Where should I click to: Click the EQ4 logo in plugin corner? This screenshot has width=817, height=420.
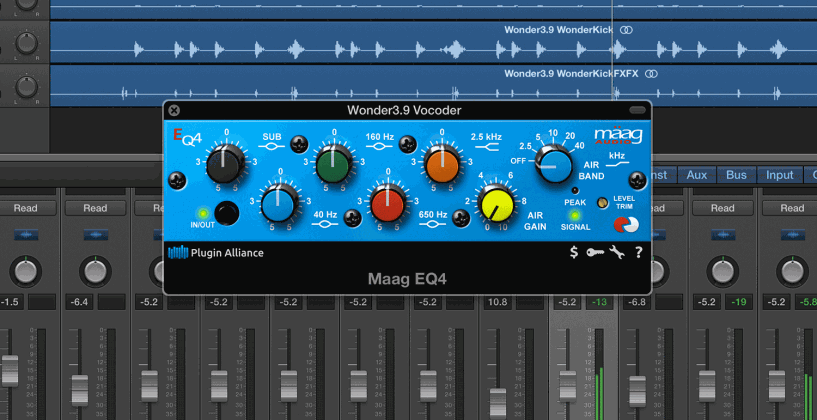pyautogui.click(x=187, y=137)
